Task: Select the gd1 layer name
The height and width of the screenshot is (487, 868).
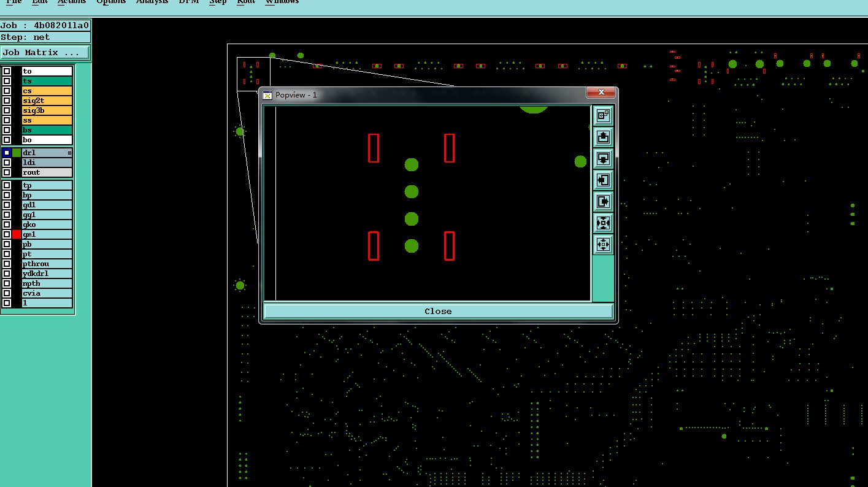Action: [47, 205]
